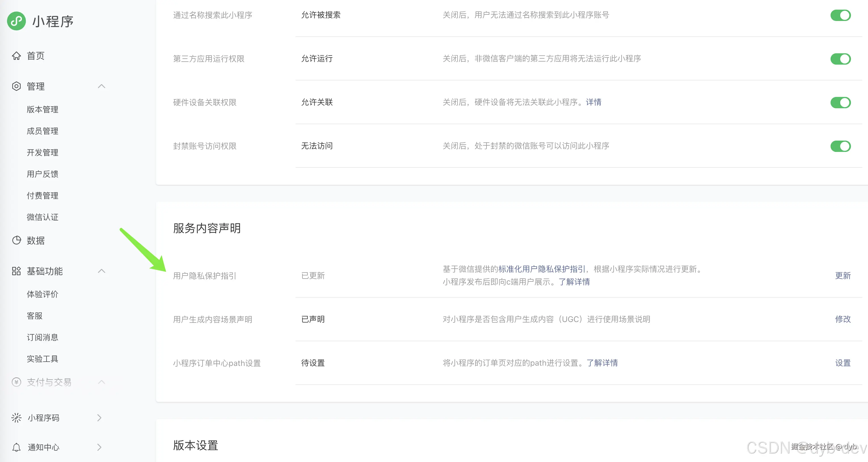The height and width of the screenshot is (462, 868).
Task: Click the bell icon beside 通知中心
Action: click(x=16, y=447)
